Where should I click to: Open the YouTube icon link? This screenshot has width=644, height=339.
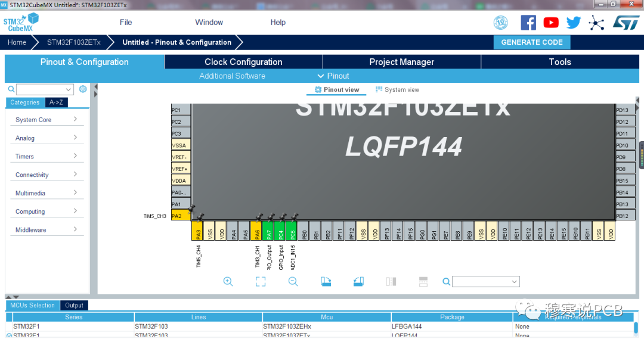tap(551, 23)
